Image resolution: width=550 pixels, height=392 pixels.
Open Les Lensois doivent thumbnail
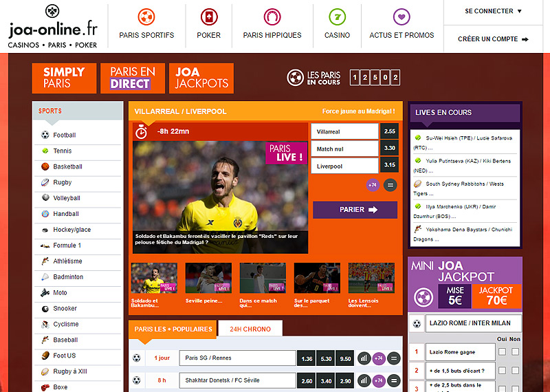[371, 278]
